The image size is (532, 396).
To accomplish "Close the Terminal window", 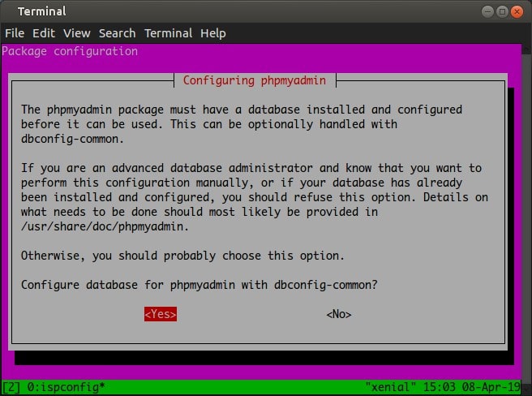I will [x=517, y=12].
